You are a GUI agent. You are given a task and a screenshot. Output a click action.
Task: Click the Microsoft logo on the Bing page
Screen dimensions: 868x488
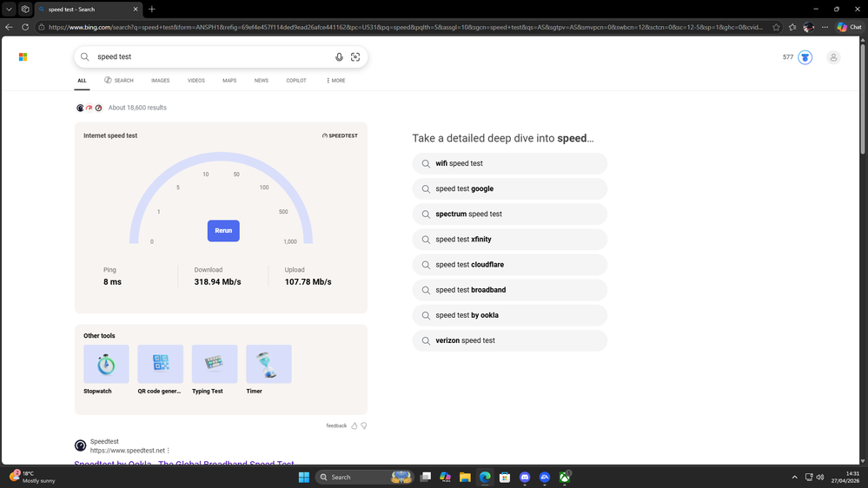[x=23, y=57]
